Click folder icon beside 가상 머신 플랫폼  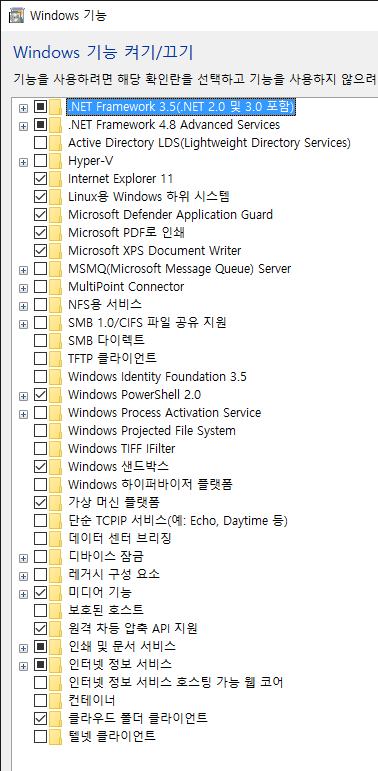(56, 502)
